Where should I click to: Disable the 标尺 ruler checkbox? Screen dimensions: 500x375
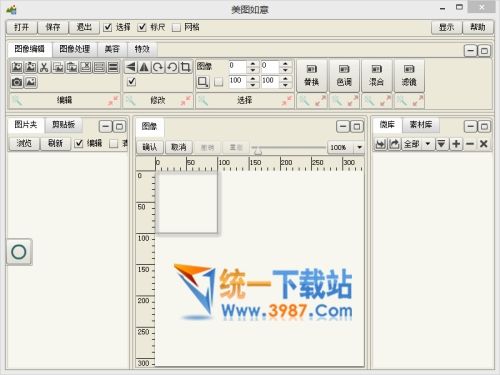point(142,27)
